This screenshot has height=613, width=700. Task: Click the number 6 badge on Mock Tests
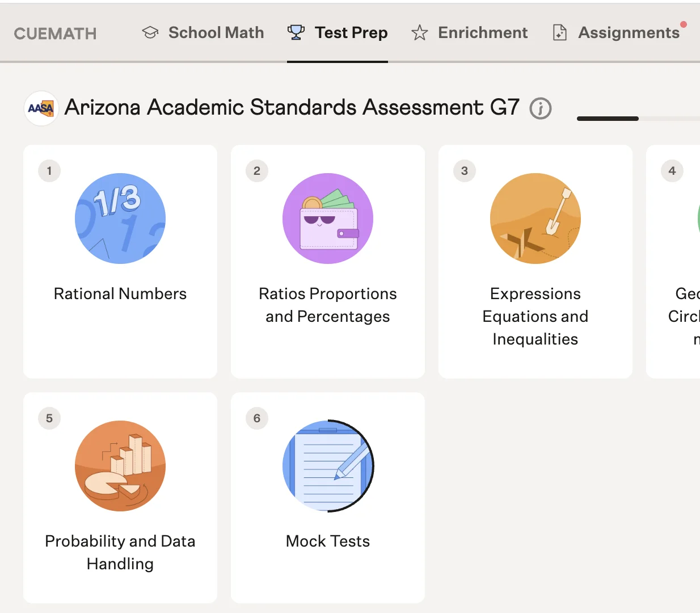[x=257, y=418]
